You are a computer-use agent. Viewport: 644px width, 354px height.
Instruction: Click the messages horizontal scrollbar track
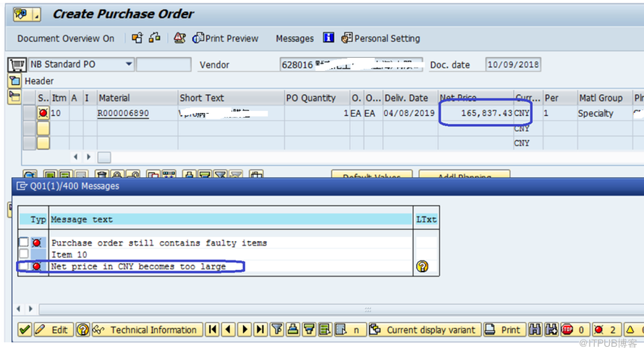(x=341, y=309)
